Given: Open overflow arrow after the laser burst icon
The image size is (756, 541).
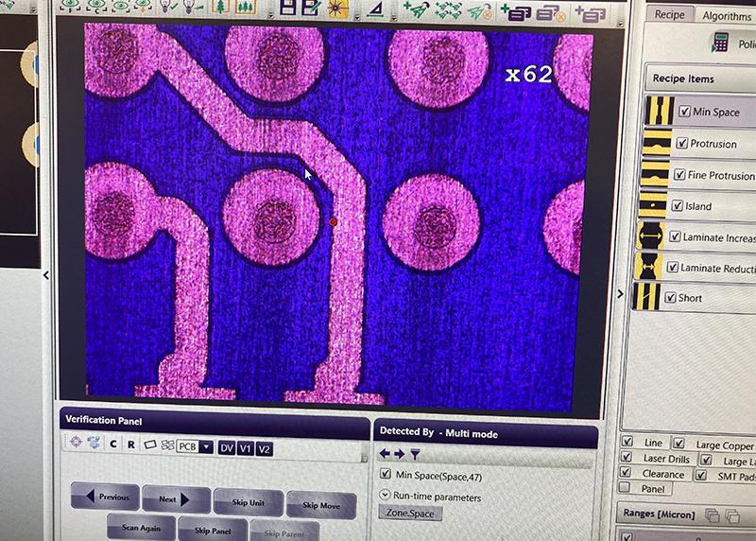Looking at the screenshot, I should 357,17.
